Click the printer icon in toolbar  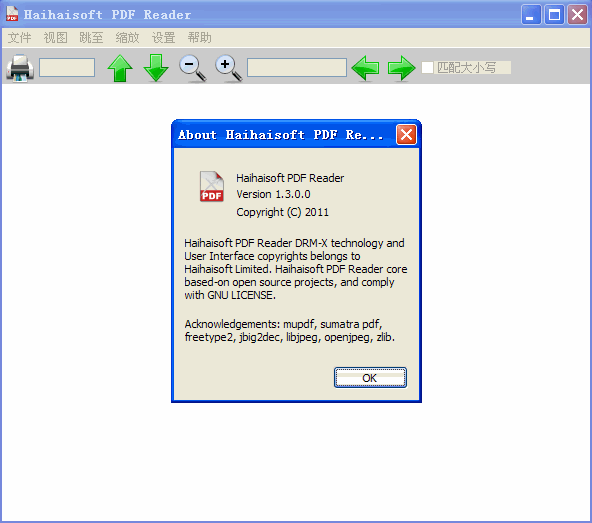[x=20, y=68]
